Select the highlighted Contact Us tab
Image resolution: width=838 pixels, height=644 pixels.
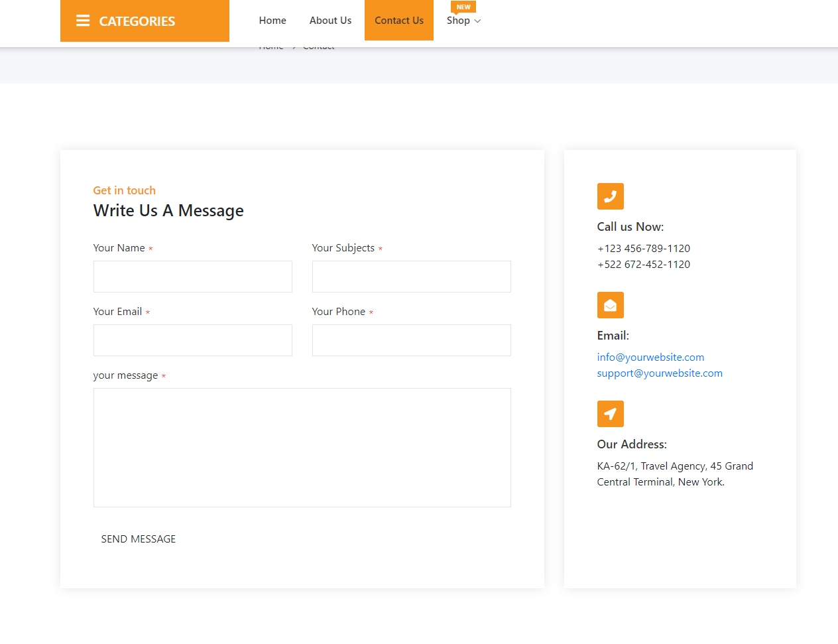click(398, 21)
